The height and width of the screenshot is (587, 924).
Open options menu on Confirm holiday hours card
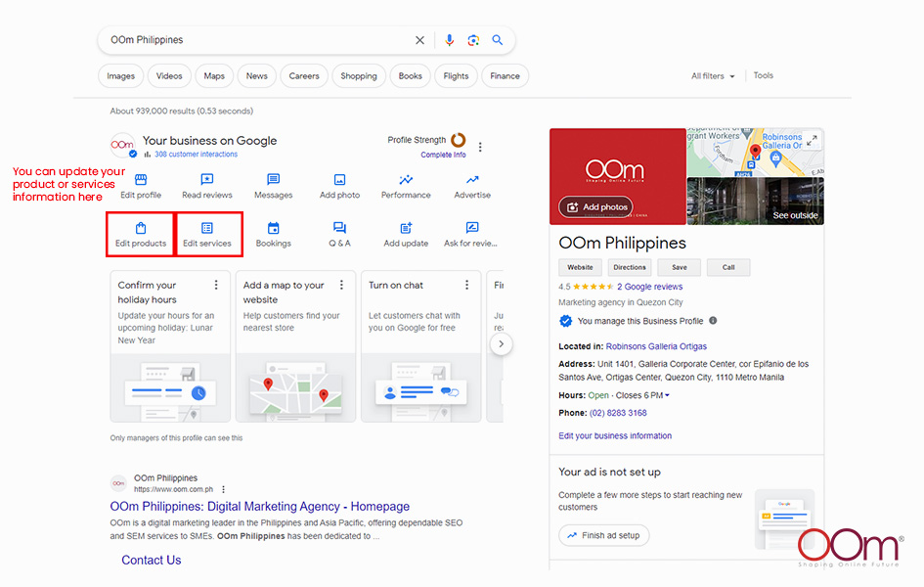pyautogui.click(x=216, y=286)
